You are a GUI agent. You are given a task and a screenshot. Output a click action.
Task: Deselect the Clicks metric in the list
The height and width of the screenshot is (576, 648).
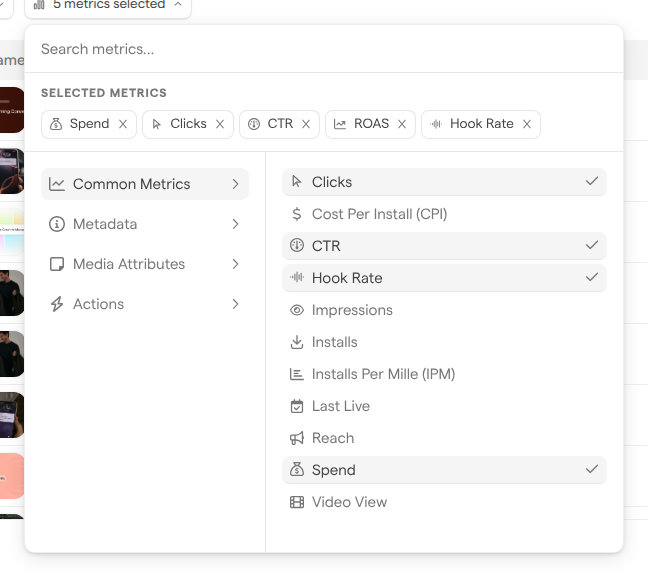[444, 182]
